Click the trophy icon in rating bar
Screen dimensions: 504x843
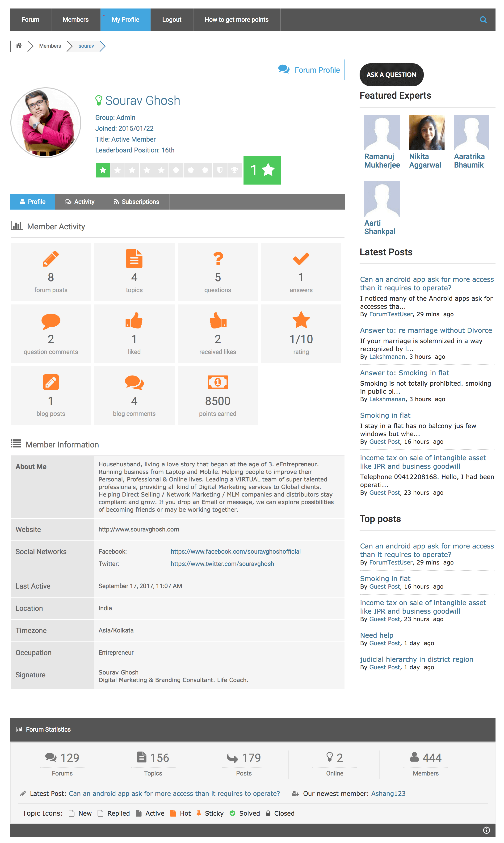point(234,170)
